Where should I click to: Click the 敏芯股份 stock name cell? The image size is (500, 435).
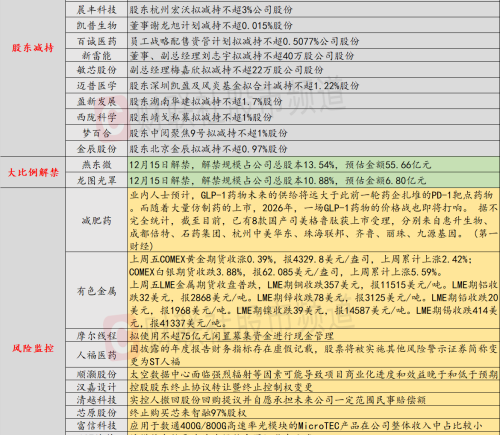tap(97, 70)
